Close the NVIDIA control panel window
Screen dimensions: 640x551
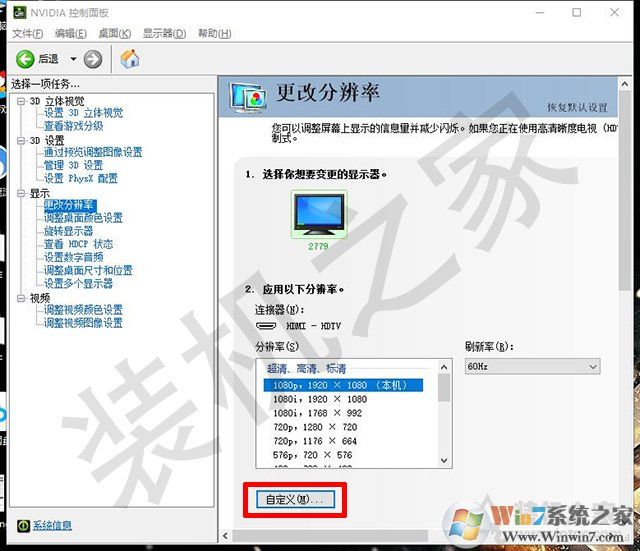coord(614,13)
